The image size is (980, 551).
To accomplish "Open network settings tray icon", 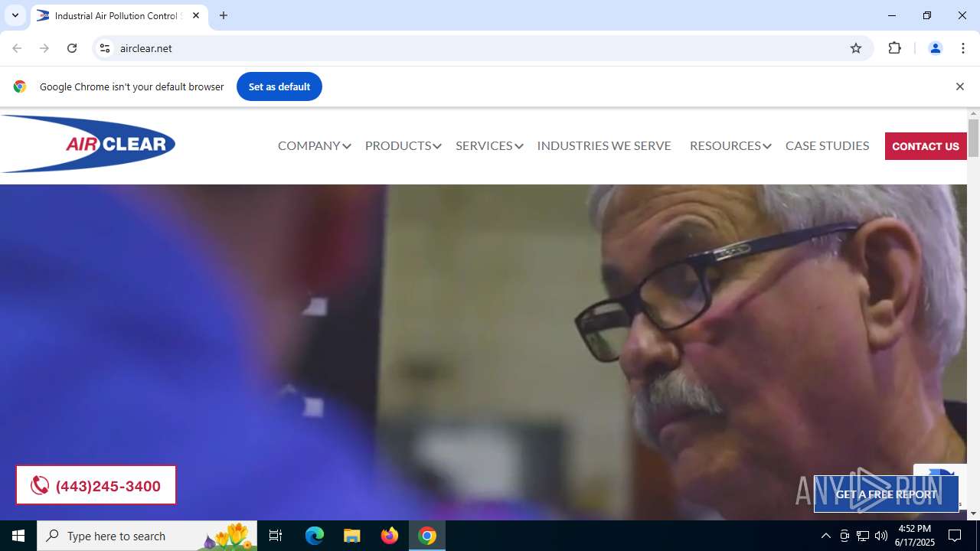I will 863,536.
